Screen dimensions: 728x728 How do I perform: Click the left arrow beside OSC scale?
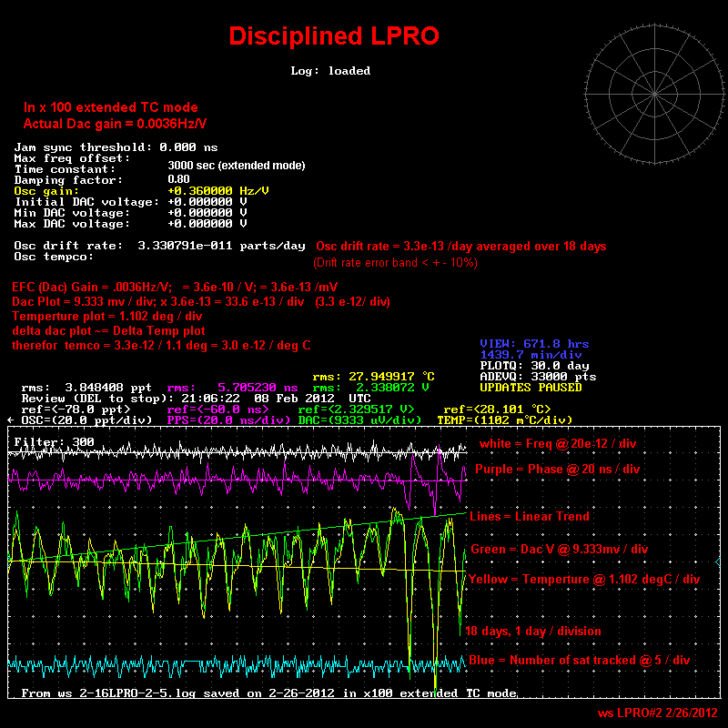coord(11,420)
